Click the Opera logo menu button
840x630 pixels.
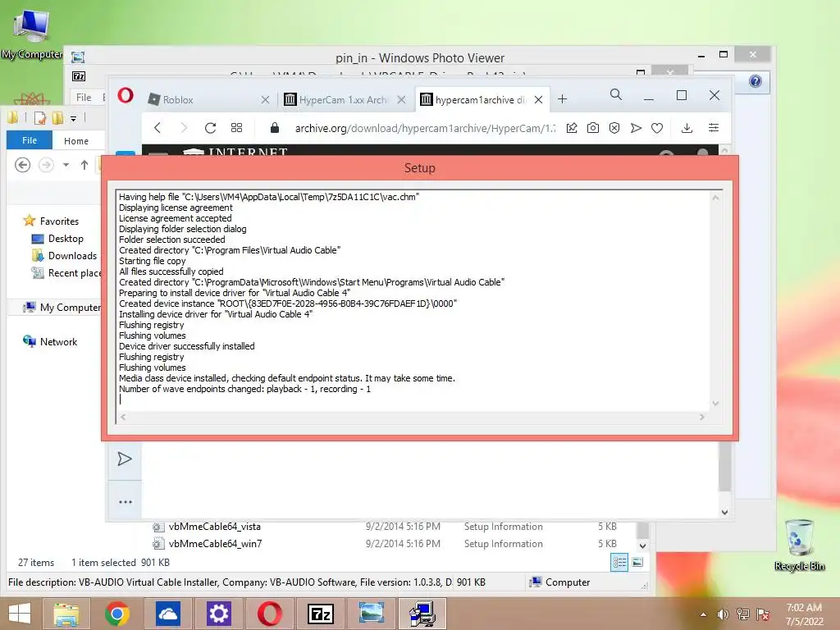(x=126, y=96)
